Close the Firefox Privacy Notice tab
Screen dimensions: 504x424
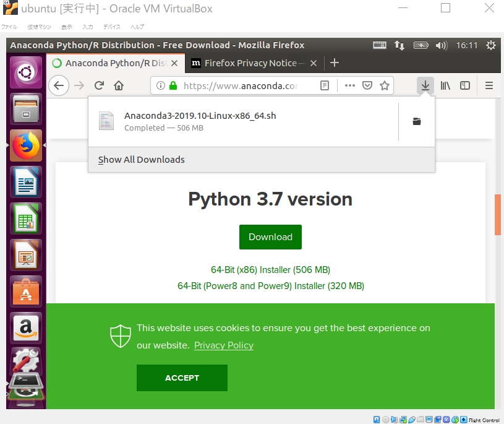pos(314,63)
